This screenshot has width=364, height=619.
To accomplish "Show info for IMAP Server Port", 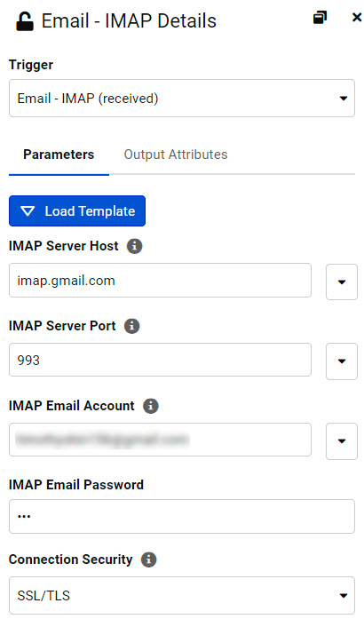I will tap(132, 326).
